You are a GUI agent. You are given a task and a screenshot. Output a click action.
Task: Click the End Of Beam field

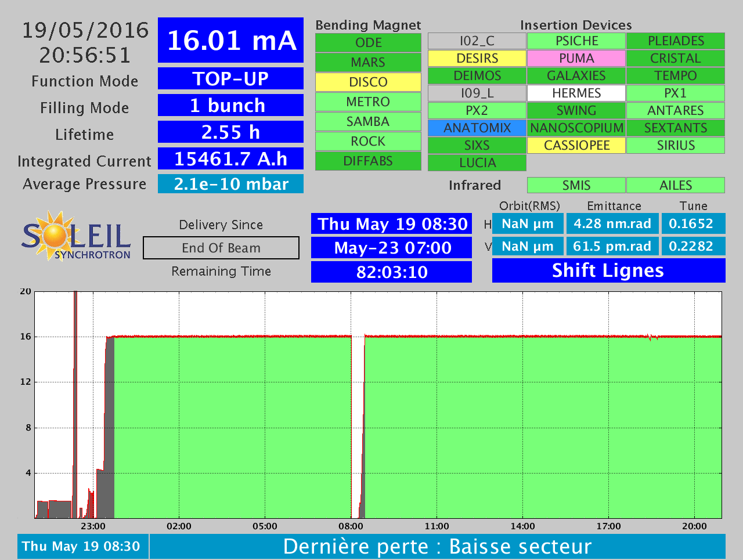pos(221,248)
